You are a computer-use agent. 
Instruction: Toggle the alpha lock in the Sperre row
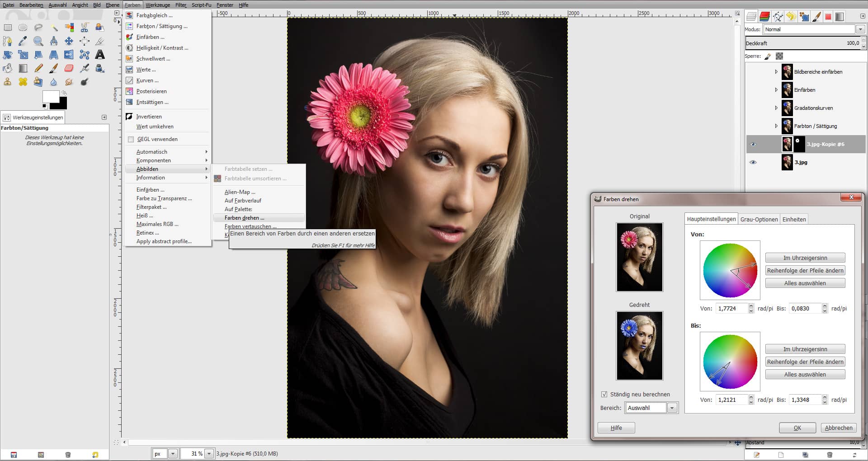780,56
